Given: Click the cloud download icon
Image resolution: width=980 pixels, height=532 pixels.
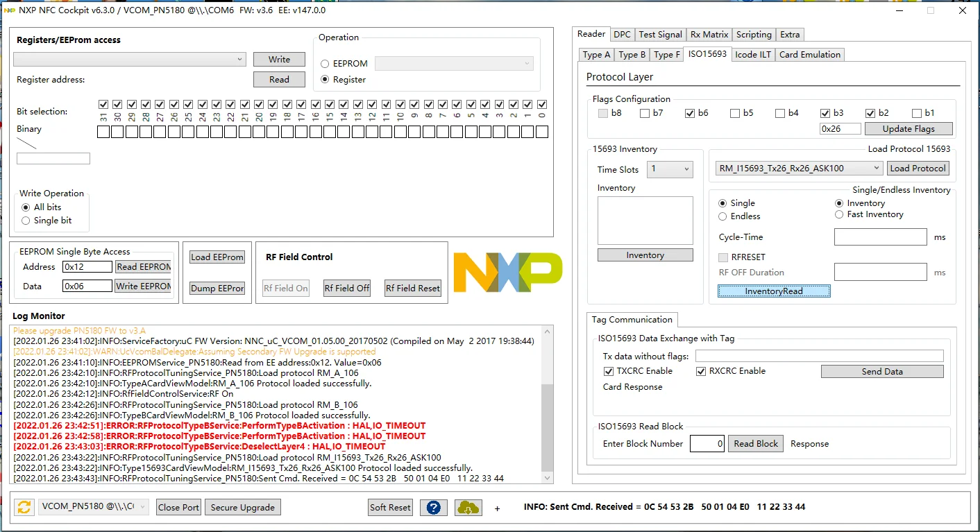Looking at the screenshot, I should point(468,508).
